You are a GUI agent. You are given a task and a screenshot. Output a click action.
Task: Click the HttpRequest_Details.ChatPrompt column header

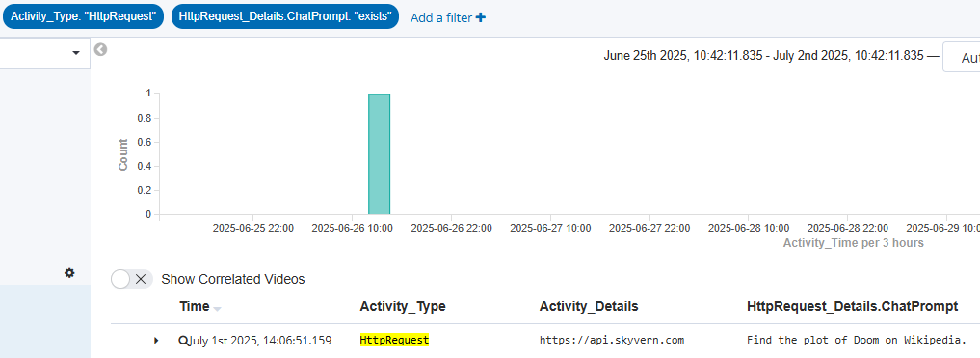(853, 307)
